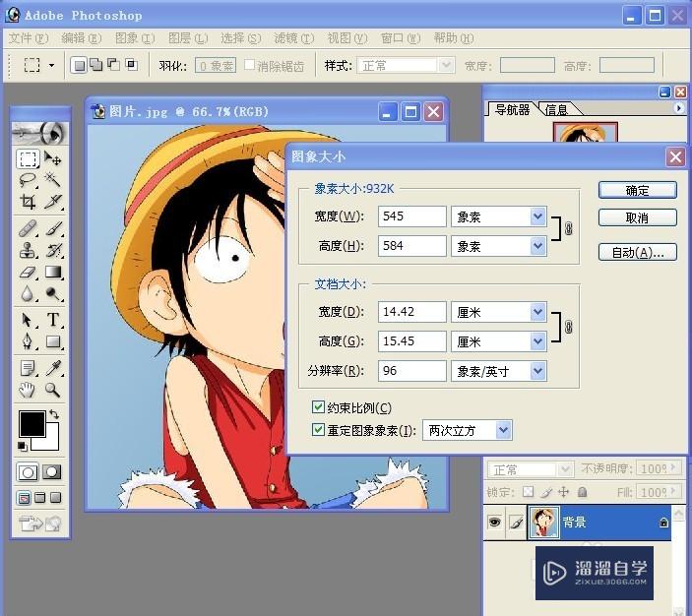Viewport: 692px width, 616px height.
Task: Select the Zoom tool
Action: (52, 390)
